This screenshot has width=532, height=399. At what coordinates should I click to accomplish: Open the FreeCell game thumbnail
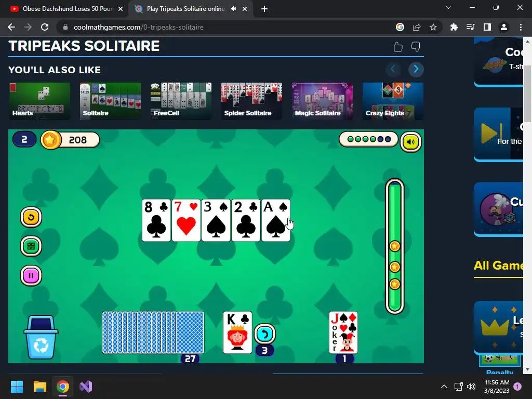click(181, 101)
